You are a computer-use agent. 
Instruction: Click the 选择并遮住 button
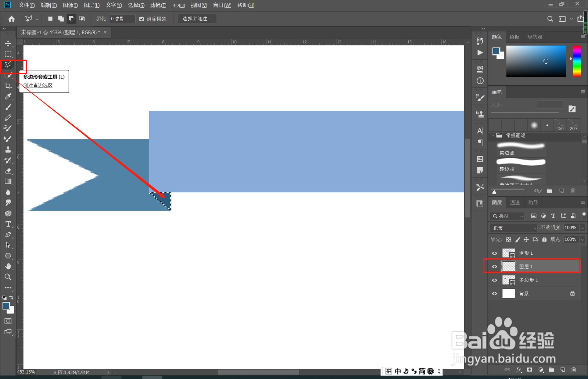[197, 19]
